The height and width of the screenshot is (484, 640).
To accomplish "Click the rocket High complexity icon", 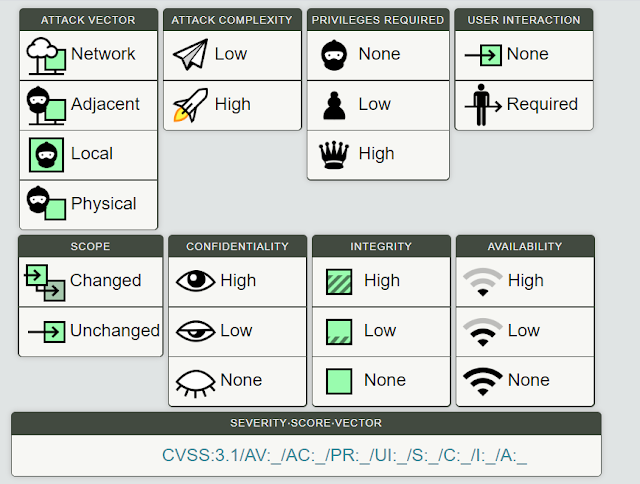I will [190, 104].
